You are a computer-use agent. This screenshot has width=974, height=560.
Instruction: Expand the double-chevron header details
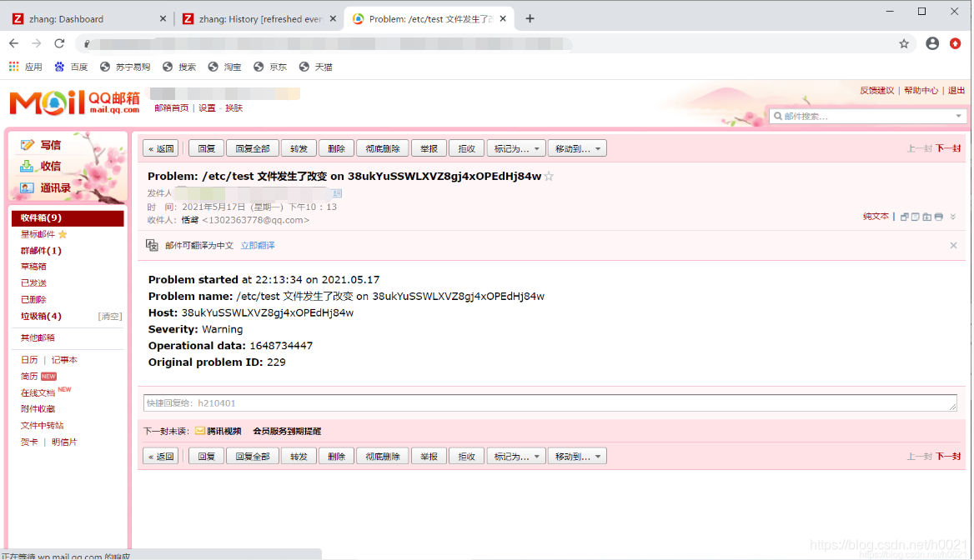pyautogui.click(x=953, y=217)
